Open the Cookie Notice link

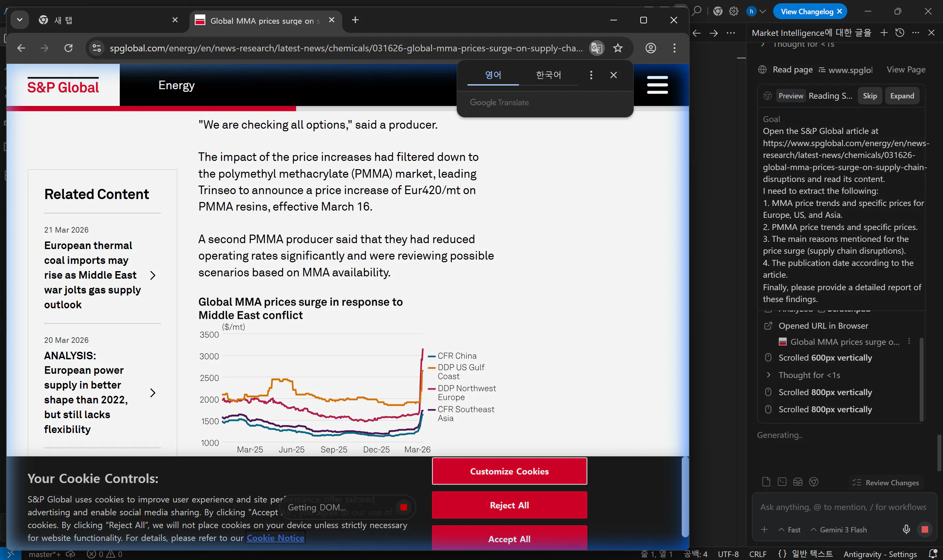pyautogui.click(x=275, y=538)
